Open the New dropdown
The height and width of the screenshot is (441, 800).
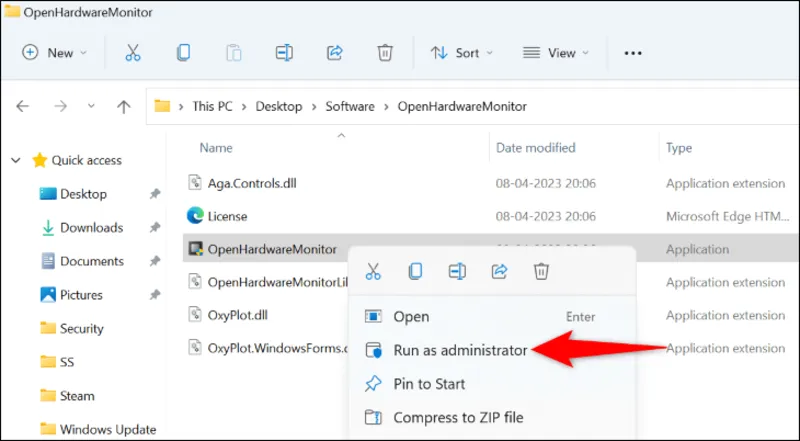click(55, 53)
